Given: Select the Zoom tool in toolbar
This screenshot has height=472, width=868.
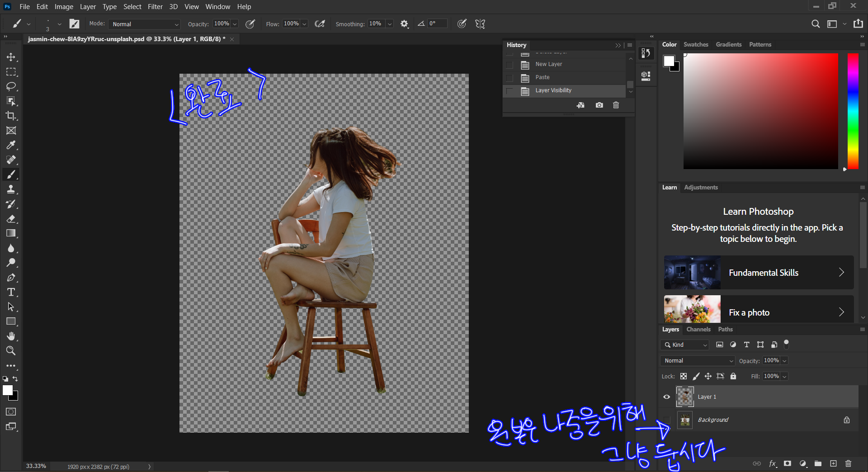Looking at the screenshot, I should pos(11,351).
